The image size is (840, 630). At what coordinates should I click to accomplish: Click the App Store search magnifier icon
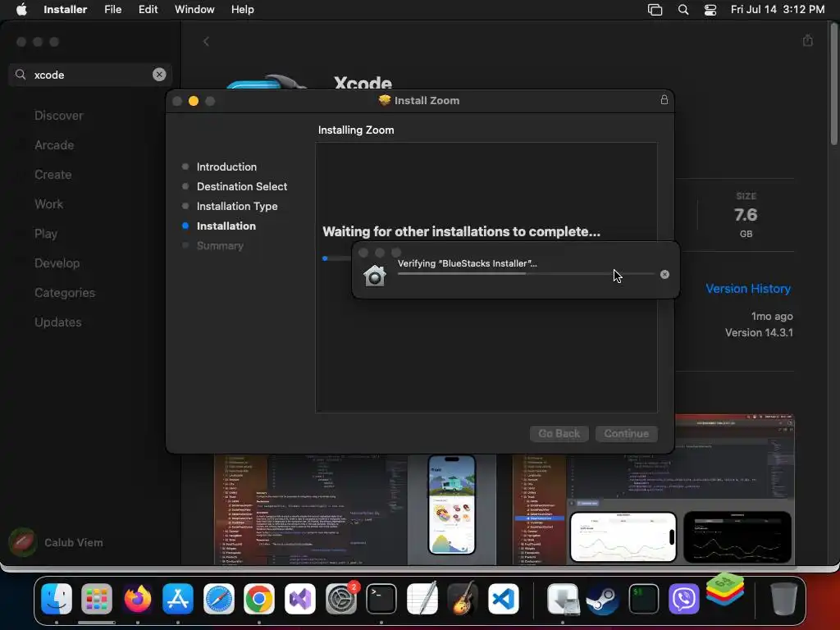point(21,75)
